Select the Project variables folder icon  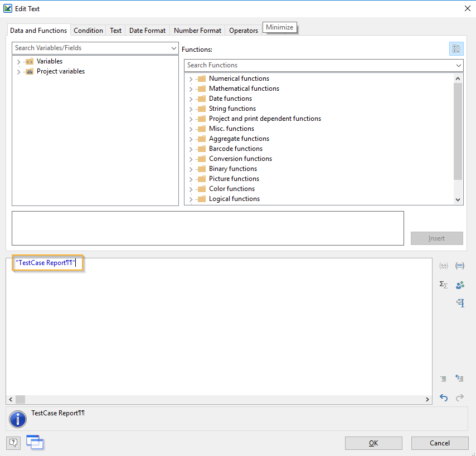(x=30, y=72)
